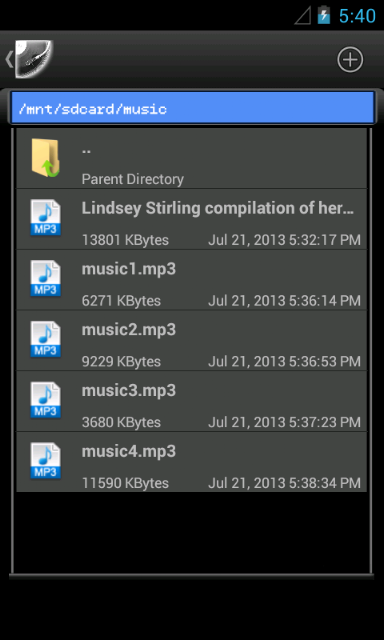Screen dimensions: 384x640
Task: Click the /mnt/sdcard/music path field
Action: point(192,108)
